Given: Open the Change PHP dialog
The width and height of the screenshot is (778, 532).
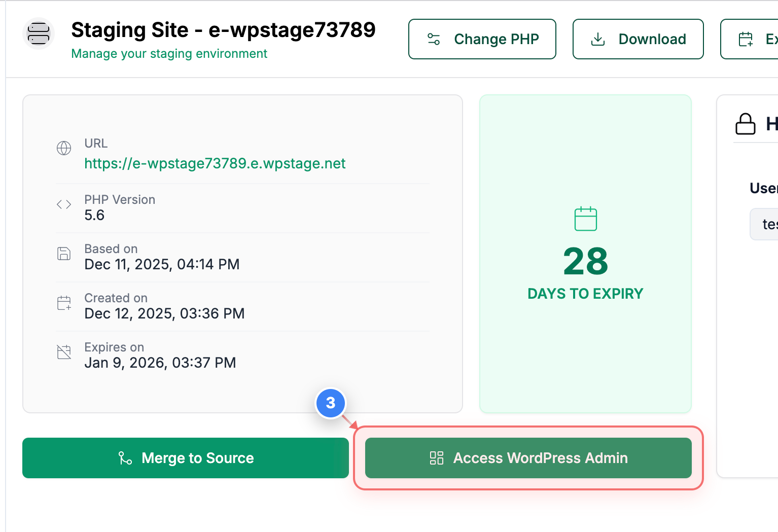Looking at the screenshot, I should point(482,39).
